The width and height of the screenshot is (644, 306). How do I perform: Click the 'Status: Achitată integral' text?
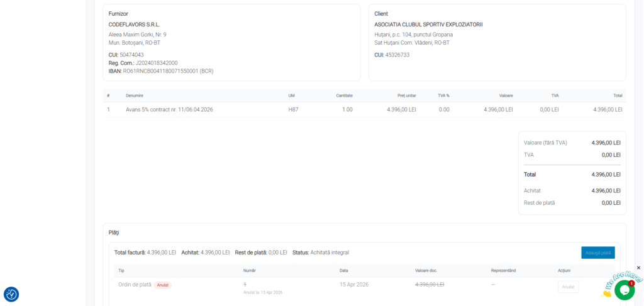click(320, 253)
